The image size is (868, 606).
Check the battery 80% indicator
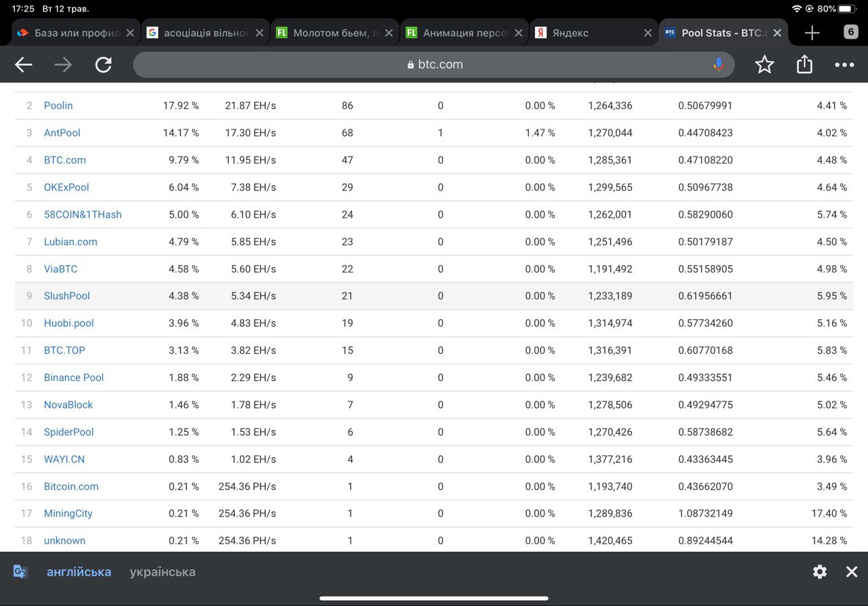837,9
